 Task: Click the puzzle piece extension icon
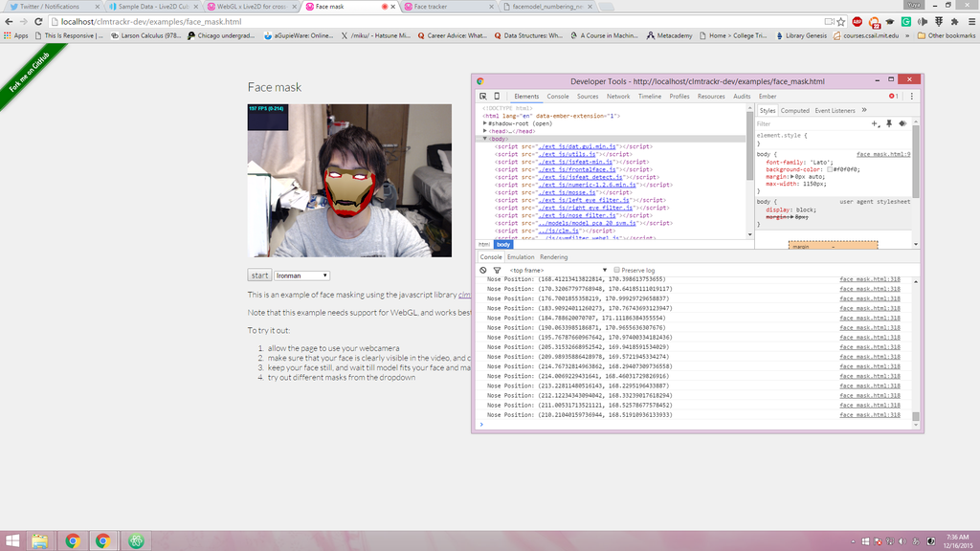tap(954, 21)
